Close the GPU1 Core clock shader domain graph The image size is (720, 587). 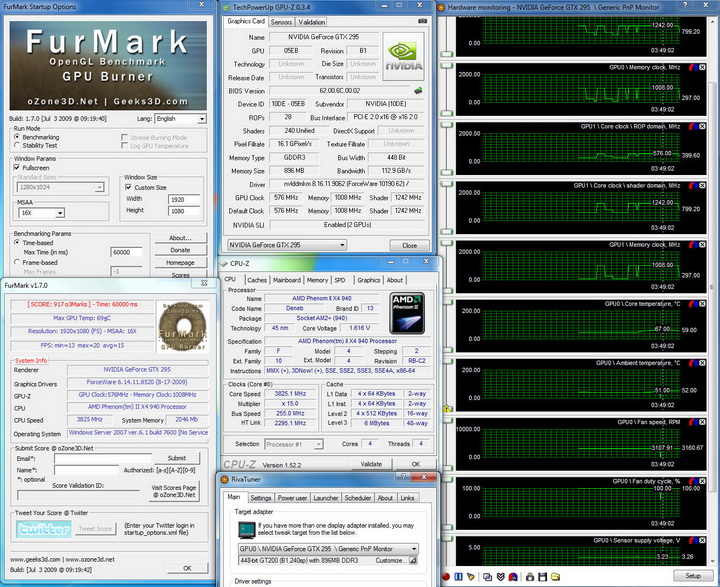tap(702, 186)
